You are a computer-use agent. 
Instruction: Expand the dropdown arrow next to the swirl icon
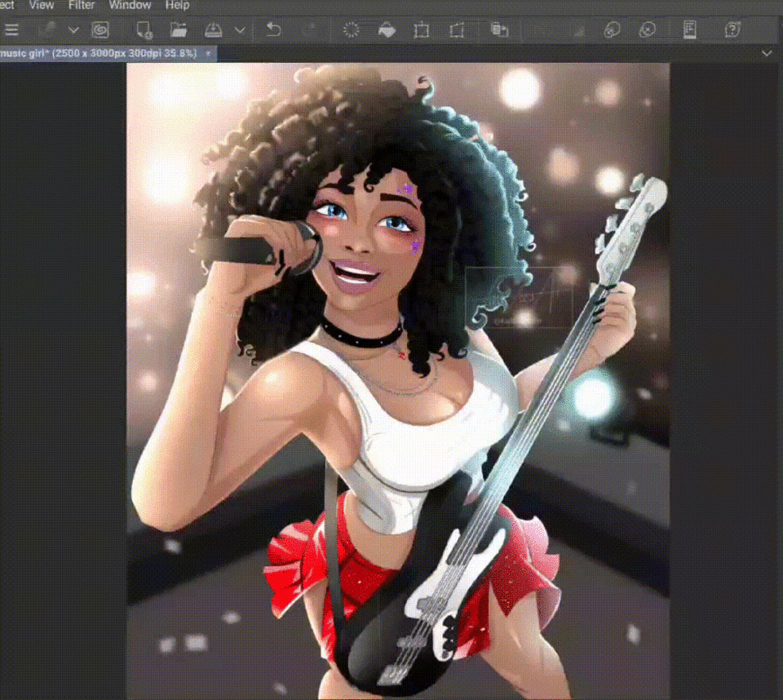point(73,30)
